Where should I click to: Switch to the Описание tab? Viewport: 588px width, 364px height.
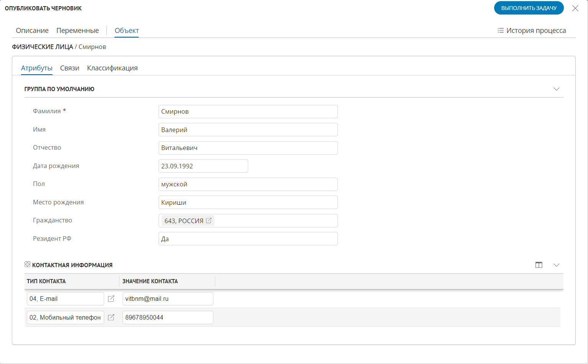32,31
